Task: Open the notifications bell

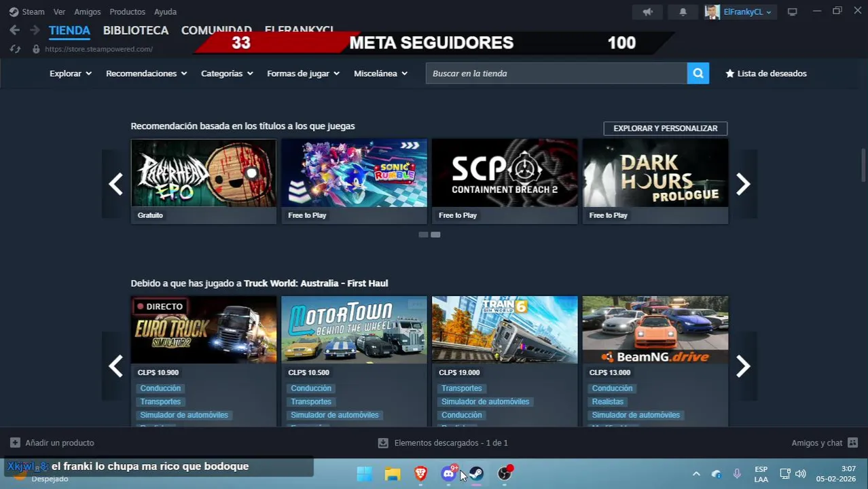Action: pos(683,12)
